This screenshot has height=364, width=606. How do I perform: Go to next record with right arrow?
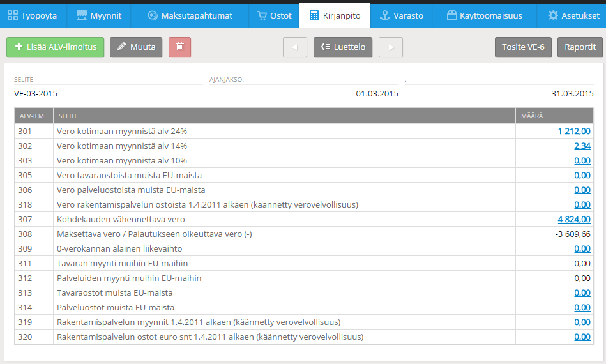click(390, 47)
